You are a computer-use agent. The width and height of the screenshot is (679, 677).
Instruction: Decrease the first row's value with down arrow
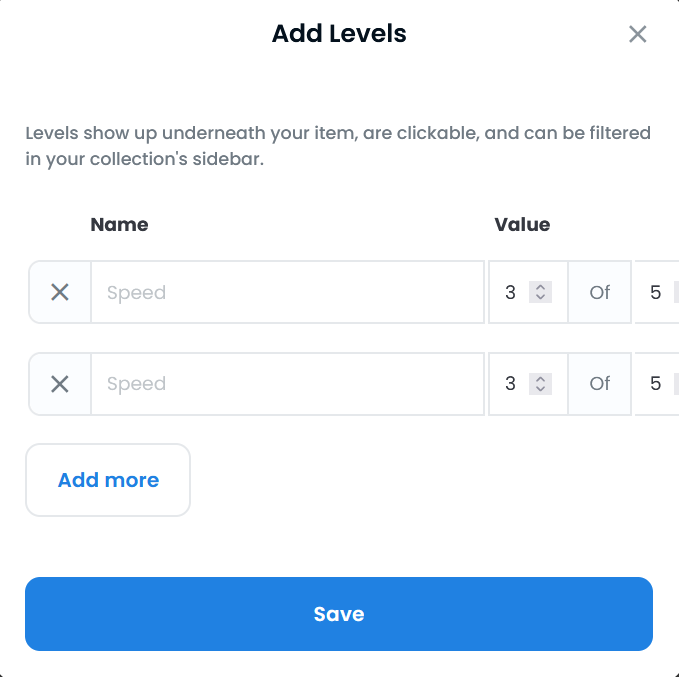[x=540, y=298]
